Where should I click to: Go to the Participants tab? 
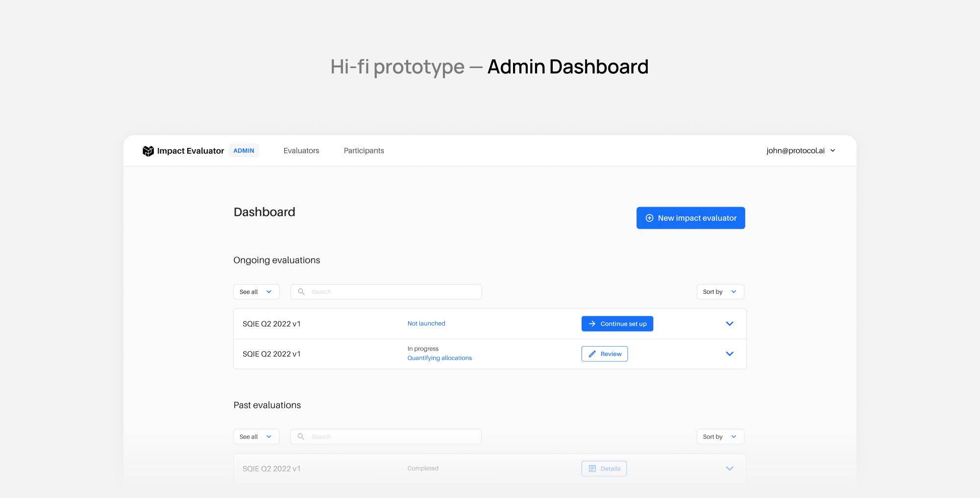tap(364, 151)
